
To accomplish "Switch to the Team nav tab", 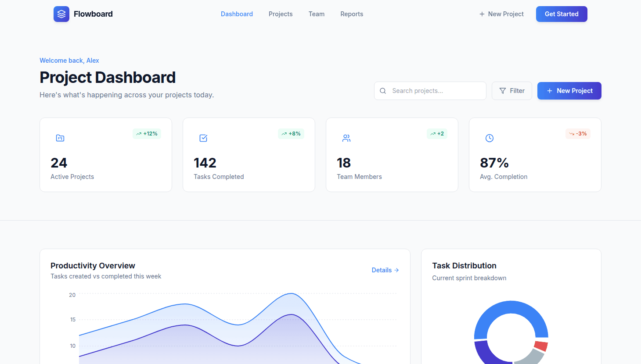I will (x=317, y=14).
